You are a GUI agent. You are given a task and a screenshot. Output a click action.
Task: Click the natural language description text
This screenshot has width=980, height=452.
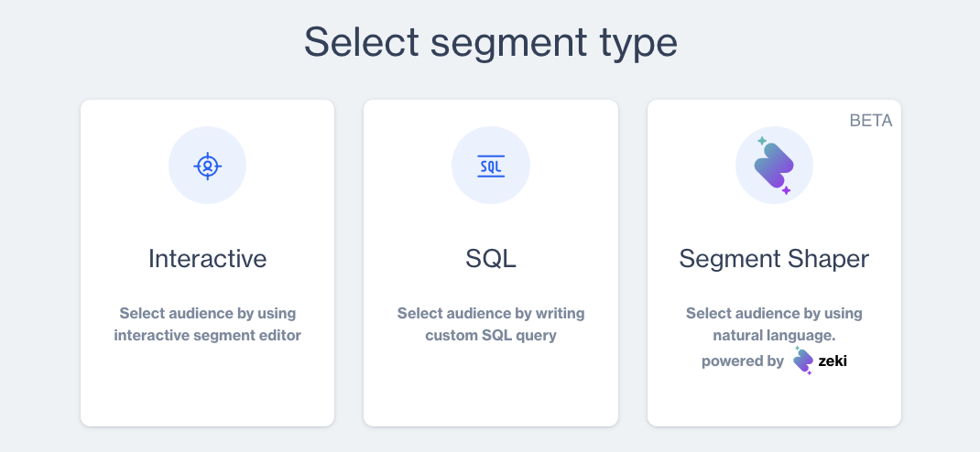pyautogui.click(x=774, y=324)
